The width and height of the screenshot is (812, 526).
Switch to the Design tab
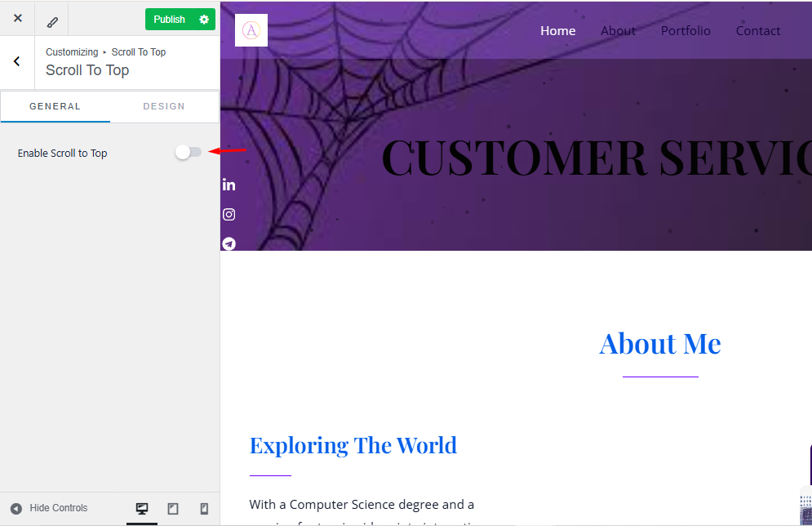pyautogui.click(x=164, y=106)
